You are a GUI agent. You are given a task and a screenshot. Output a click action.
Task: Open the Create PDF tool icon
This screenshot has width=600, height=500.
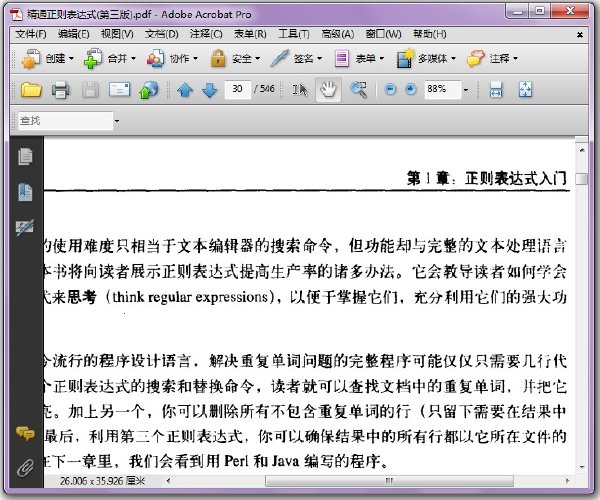click(x=31, y=59)
